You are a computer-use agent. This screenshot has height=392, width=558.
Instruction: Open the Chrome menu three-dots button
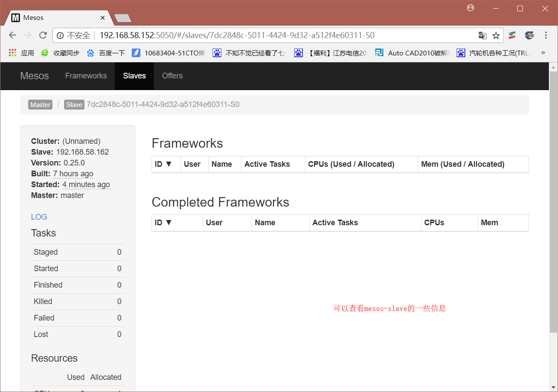point(546,36)
